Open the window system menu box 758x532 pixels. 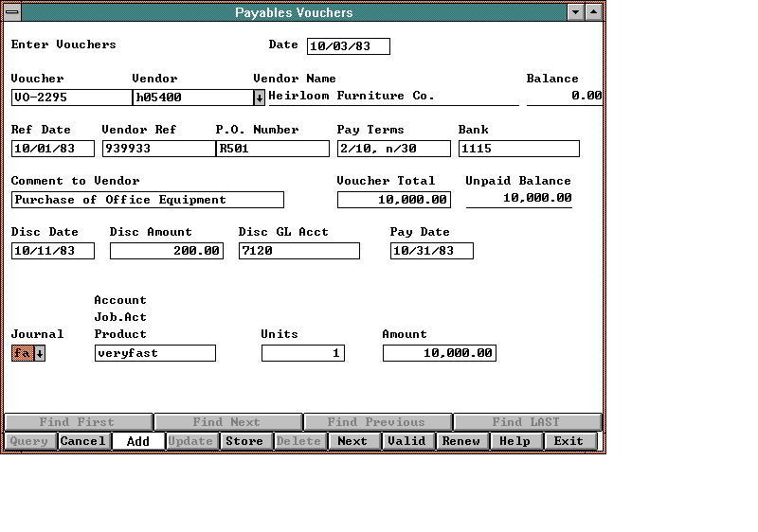point(12,12)
